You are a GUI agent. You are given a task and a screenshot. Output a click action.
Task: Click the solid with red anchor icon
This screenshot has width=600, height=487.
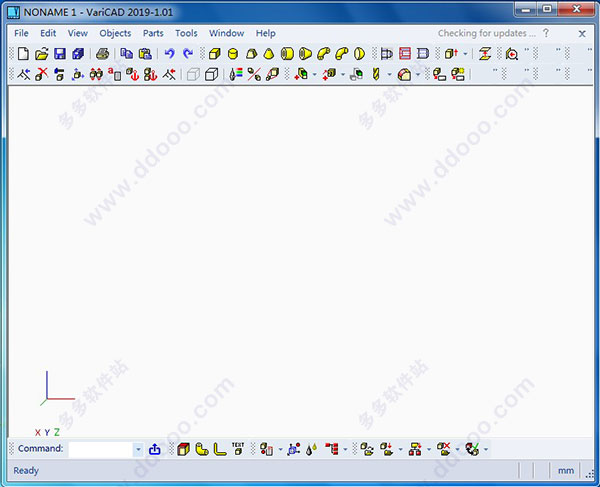click(x=132, y=74)
